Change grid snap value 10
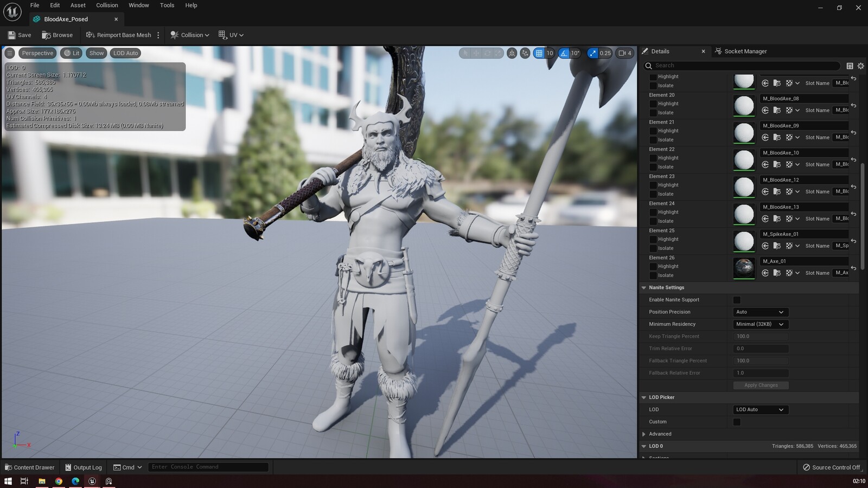This screenshot has height=488, width=868. click(x=550, y=53)
